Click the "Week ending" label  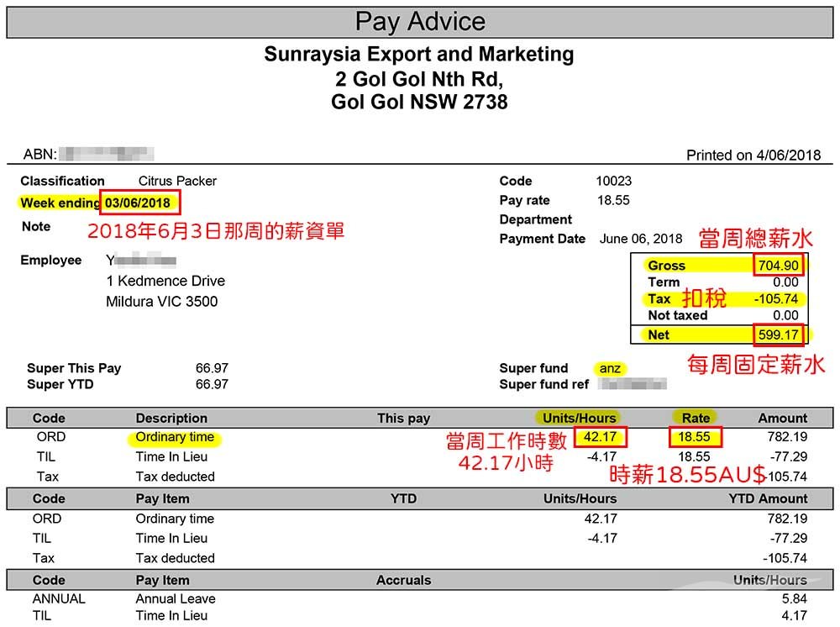click(60, 203)
